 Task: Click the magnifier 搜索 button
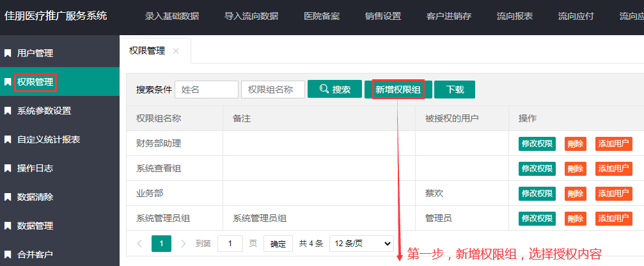pyautogui.click(x=334, y=90)
